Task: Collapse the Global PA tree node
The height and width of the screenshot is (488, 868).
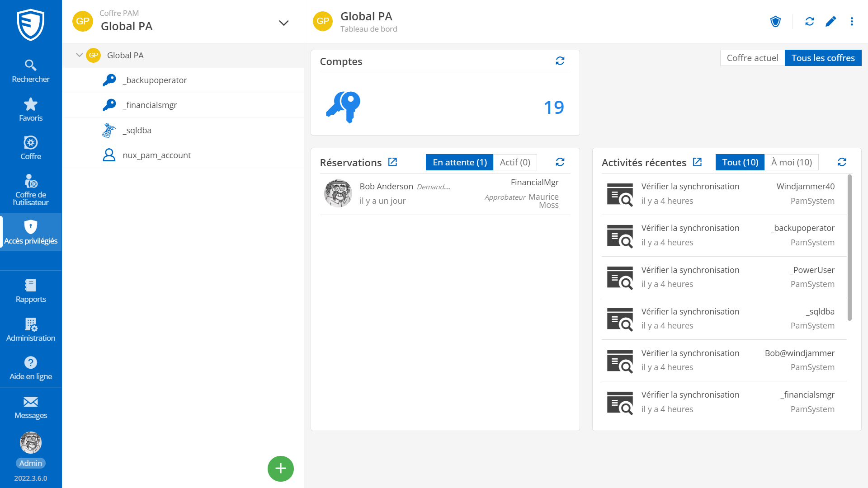Action: [x=79, y=55]
